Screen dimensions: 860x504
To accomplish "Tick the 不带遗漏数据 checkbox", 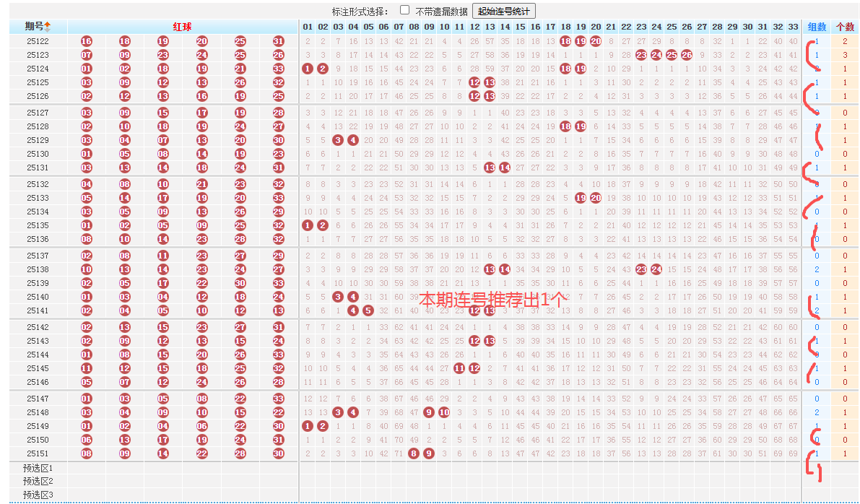I will click(405, 10).
